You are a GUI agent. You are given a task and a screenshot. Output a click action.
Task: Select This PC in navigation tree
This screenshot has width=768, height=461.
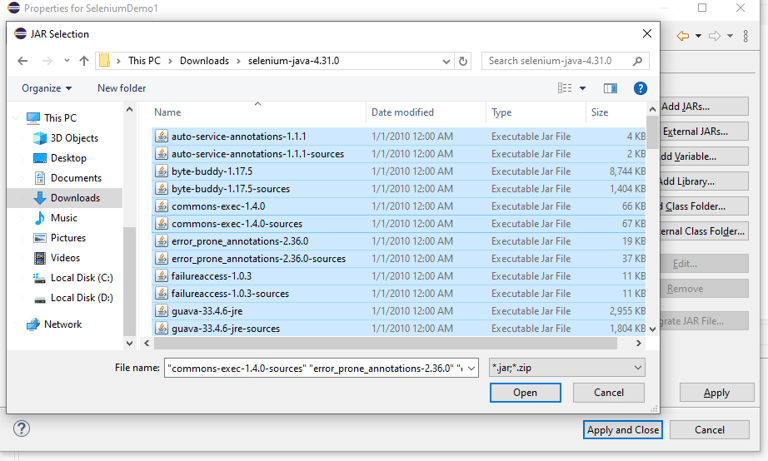pyautogui.click(x=60, y=118)
